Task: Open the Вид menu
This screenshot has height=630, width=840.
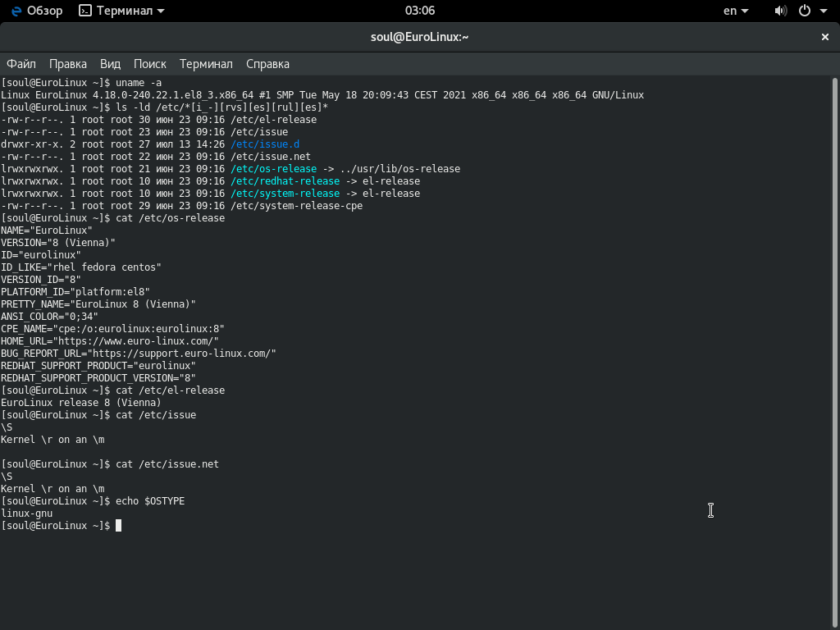Action: tap(111, 64)
